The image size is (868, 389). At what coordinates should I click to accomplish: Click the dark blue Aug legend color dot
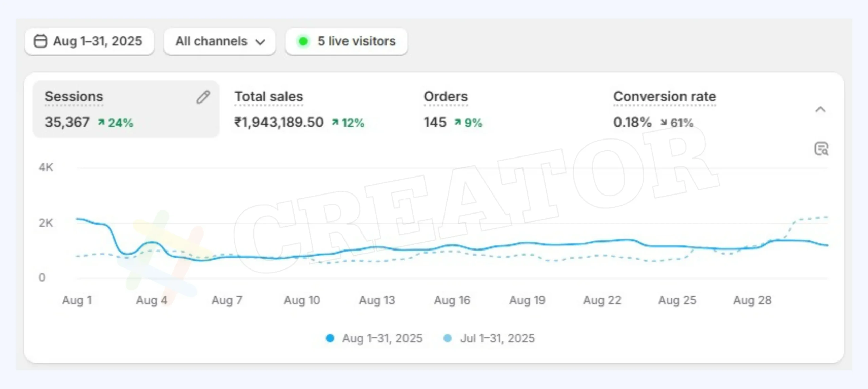(330, 338)
